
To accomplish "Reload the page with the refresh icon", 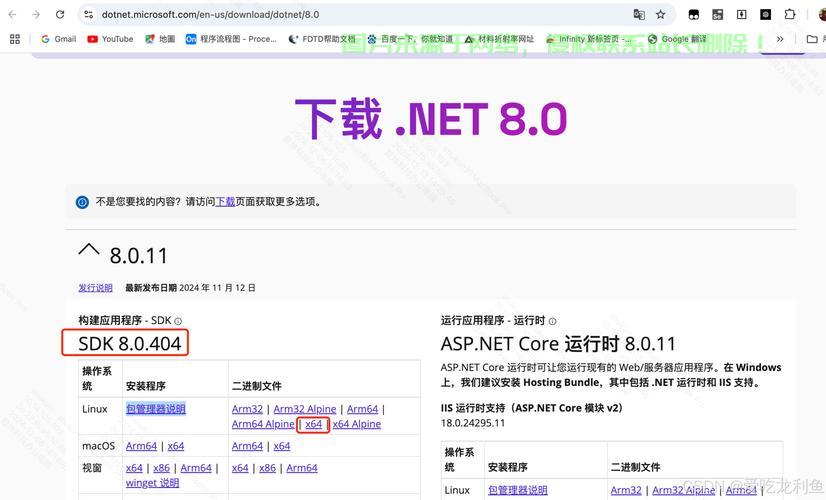I will point(60,15).
